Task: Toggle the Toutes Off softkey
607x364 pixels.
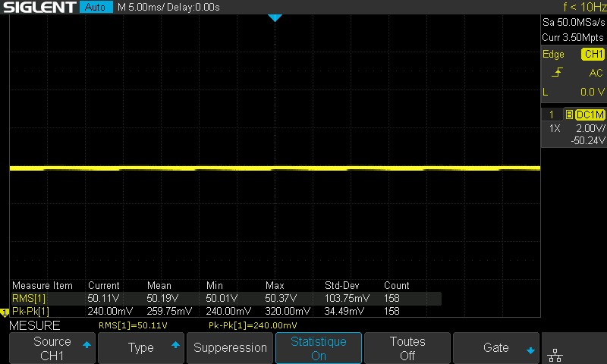Action: (x=407, y=348)
